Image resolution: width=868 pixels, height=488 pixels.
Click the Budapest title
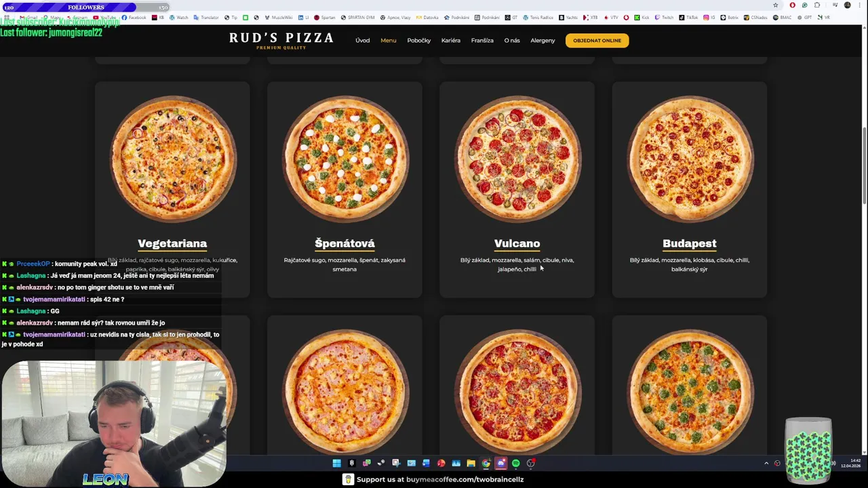690,243
